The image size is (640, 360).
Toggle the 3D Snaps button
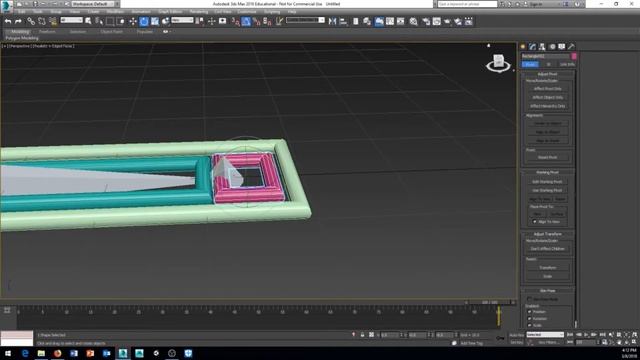click(235, 21)
